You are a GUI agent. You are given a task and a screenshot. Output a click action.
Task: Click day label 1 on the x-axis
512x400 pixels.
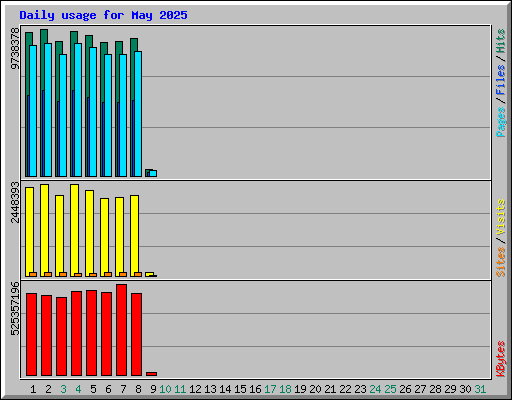pyautogui.click(x=33, y=389)
